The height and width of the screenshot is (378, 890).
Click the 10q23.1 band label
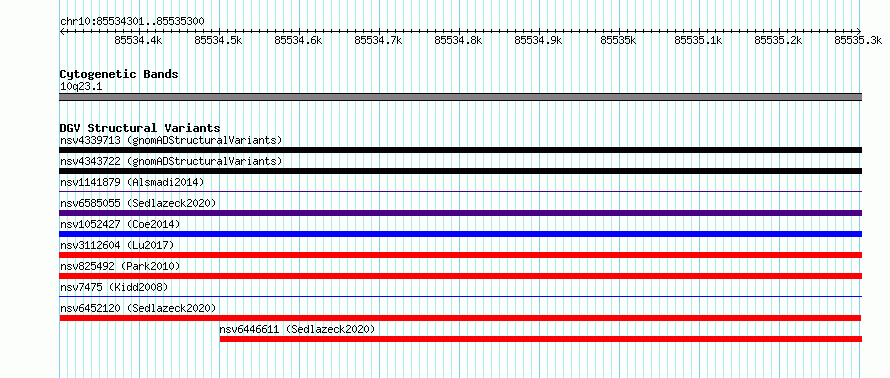[81, 86]
